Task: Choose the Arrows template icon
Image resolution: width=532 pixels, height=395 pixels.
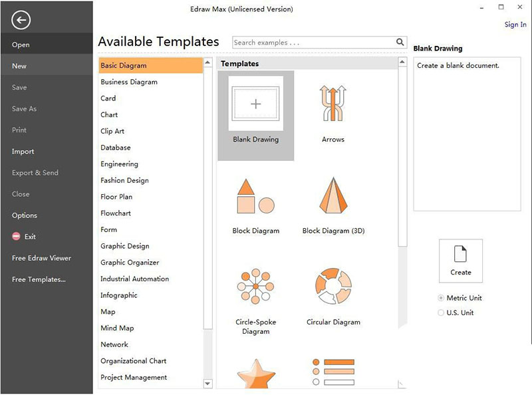Action: point(332,104)
